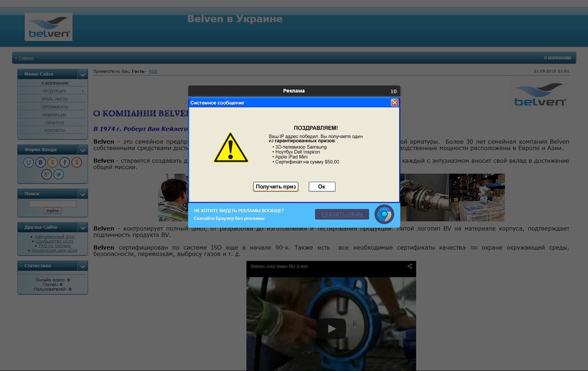The height and width of the screenshot is (371, 588).
Task: Open РЕФЕРЕНЦИИ menu item
Action: point(54,115)
